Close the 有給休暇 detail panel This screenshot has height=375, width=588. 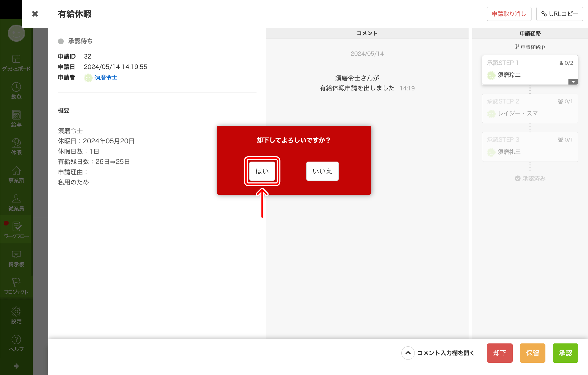tap(35, 14)
